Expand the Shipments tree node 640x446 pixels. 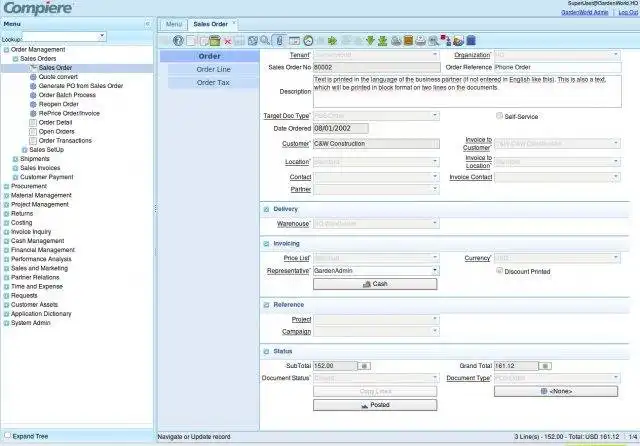(x=16, y=159)
